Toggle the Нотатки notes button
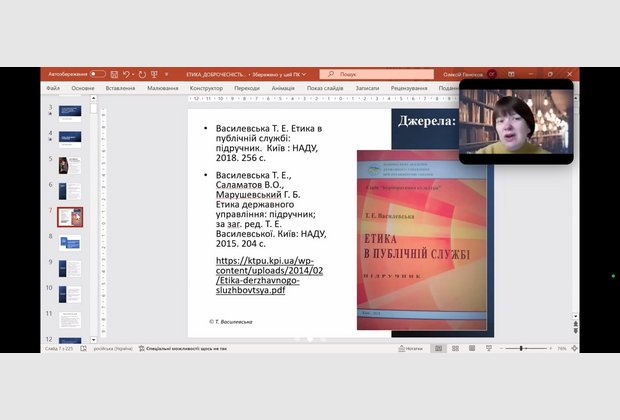The height and width of the screenshot is (420, 620). [x=410, y=348]
